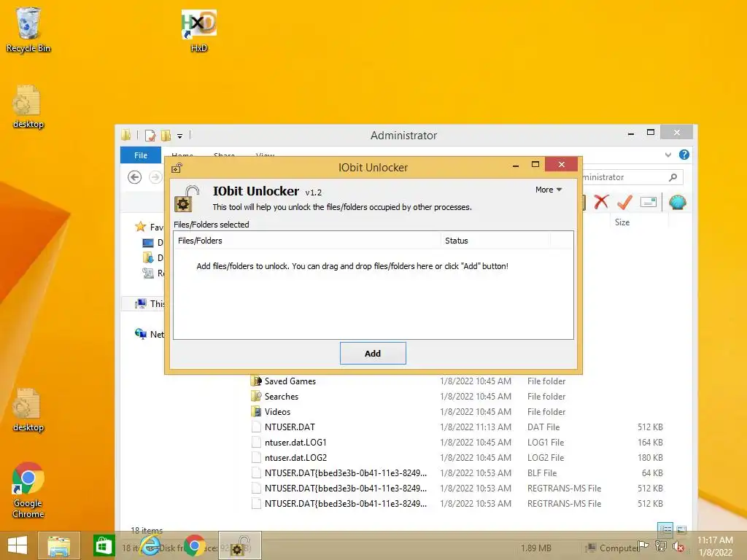747x560 pixels.
Task: Open the File tab in Explorer ribbon
Action: point(141,155)
